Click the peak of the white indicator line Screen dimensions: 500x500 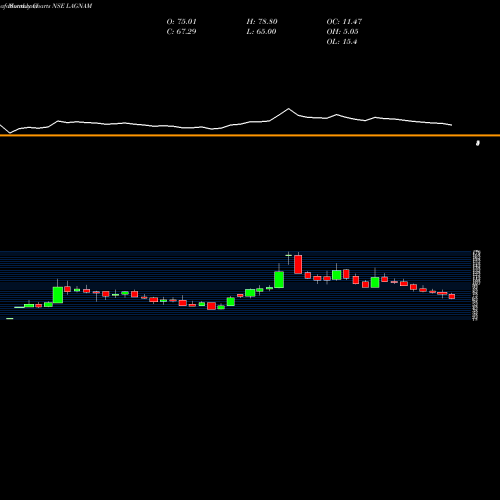click(x=289, y=109)
